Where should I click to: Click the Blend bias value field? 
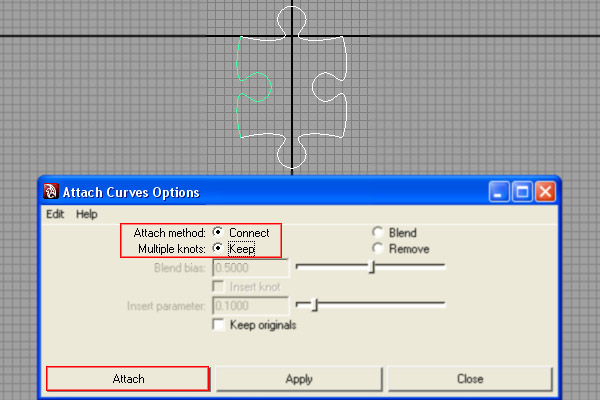pyautogui.click(x=251, y=268)
